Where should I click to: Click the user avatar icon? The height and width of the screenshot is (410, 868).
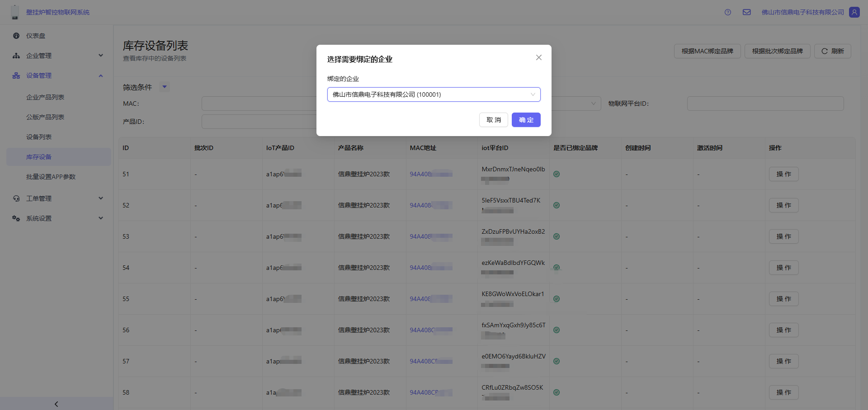(854, 12)
